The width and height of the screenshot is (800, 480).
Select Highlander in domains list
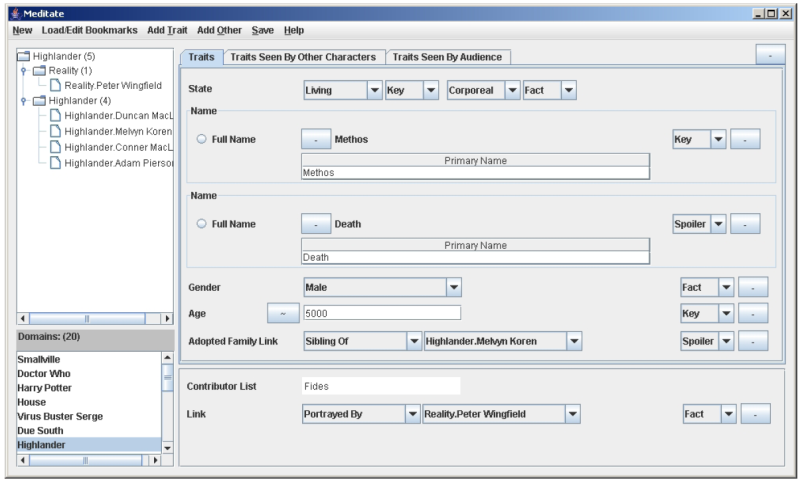click(x=89, y=445)
